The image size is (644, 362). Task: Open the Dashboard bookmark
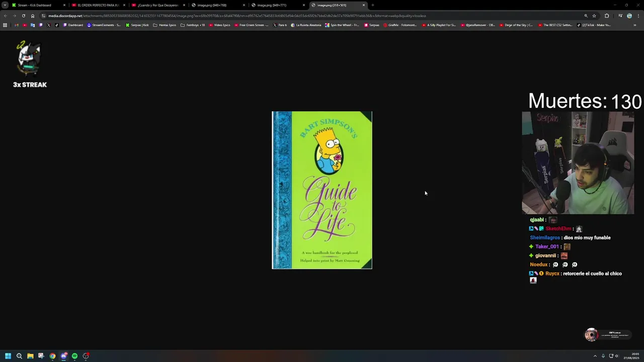[73, 25]
